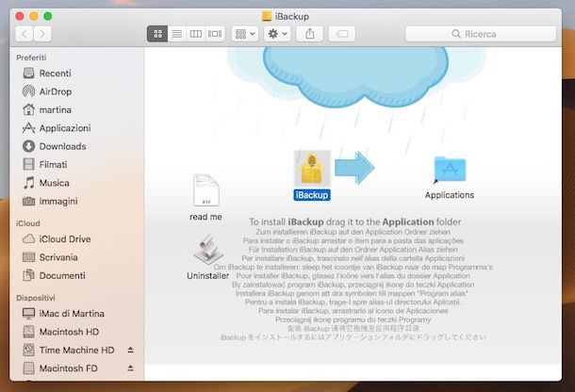Switch to list view

click(x=177, y=34)
